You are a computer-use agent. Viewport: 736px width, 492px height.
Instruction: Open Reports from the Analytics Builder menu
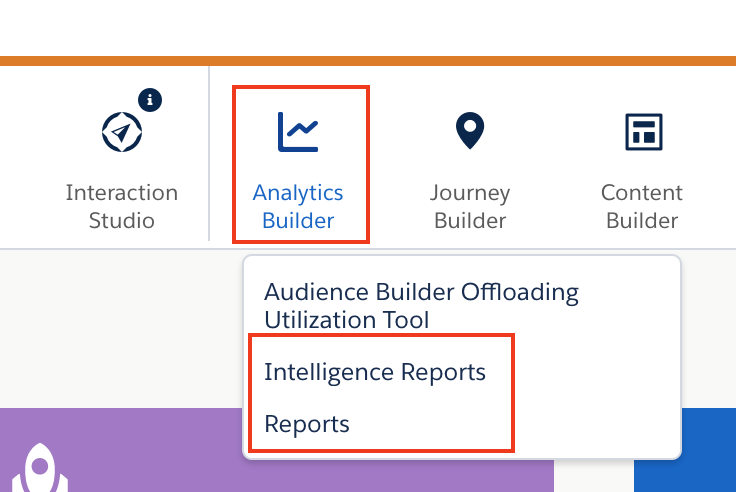(x=307, y=424)
